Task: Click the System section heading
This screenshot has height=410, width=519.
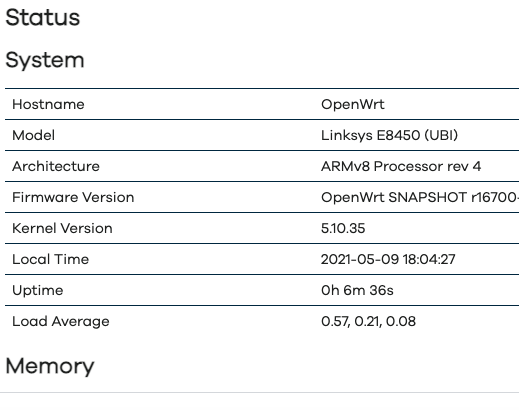Action: (45, 61)
